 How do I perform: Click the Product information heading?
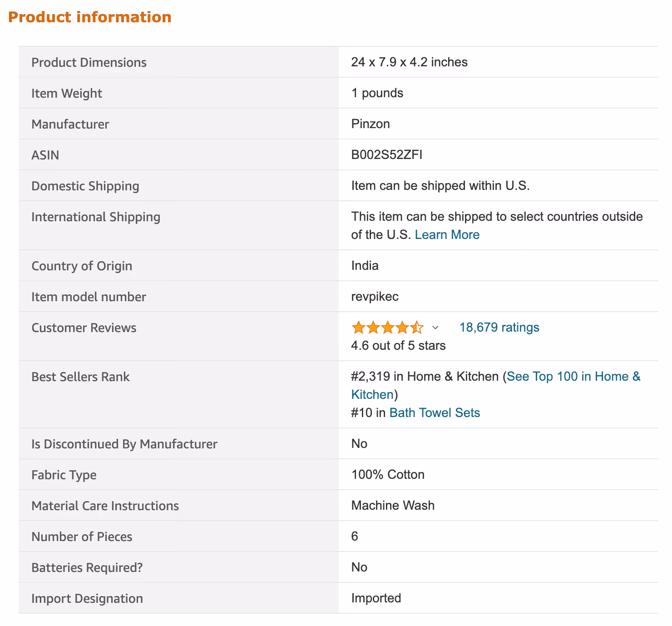click(90, 17)
